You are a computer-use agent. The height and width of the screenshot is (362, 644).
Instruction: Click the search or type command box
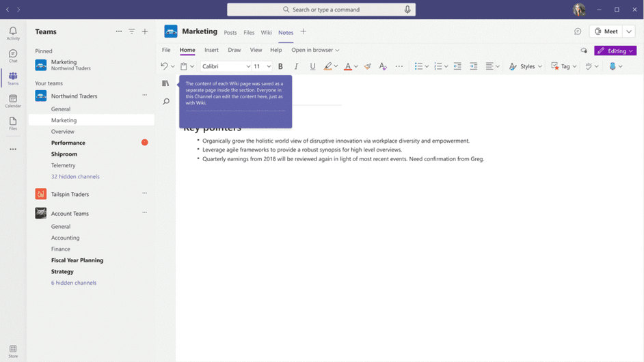pyautogui.click(x=321, y=10)
